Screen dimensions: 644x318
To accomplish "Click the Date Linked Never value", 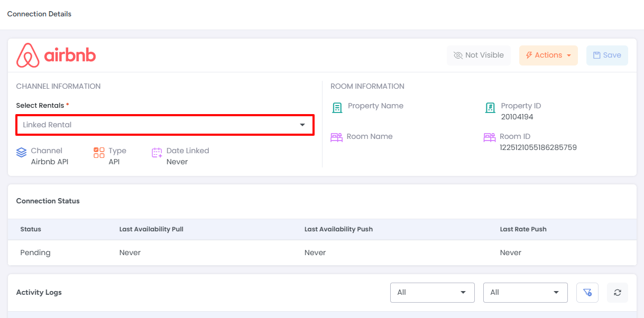I will [177, 162].
